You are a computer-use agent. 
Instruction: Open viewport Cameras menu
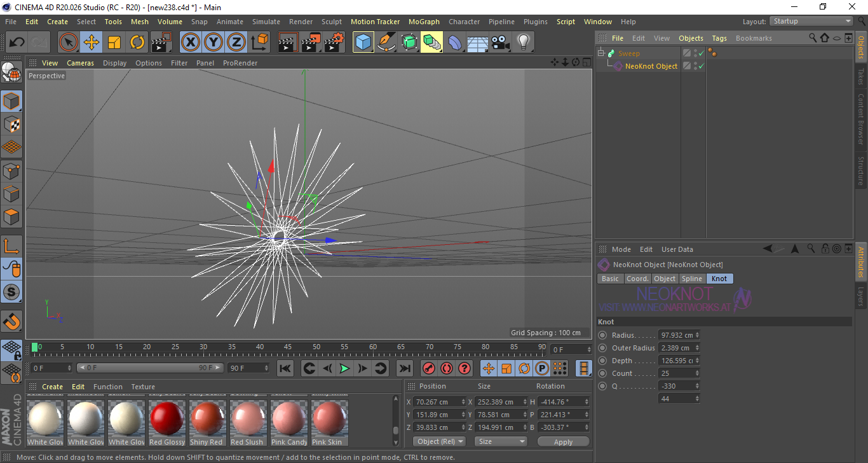pos(80,63)
